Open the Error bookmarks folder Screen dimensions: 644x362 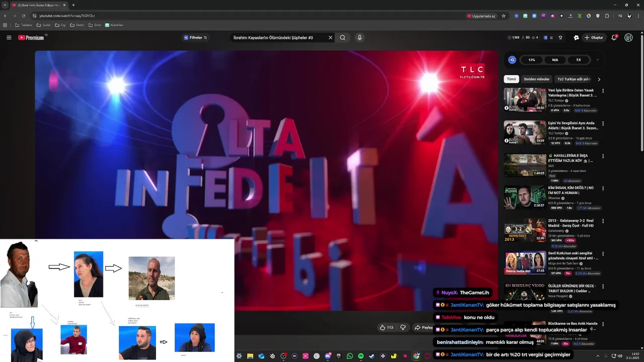coord(95,25)
